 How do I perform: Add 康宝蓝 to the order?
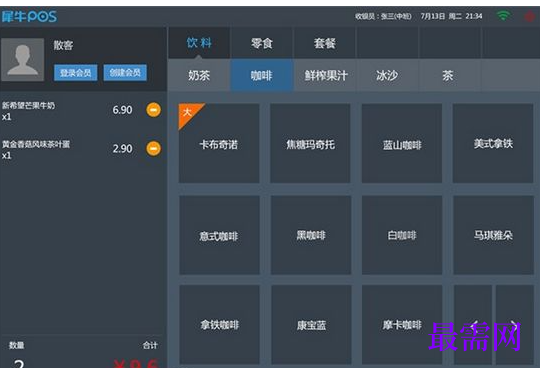(311, 325)
